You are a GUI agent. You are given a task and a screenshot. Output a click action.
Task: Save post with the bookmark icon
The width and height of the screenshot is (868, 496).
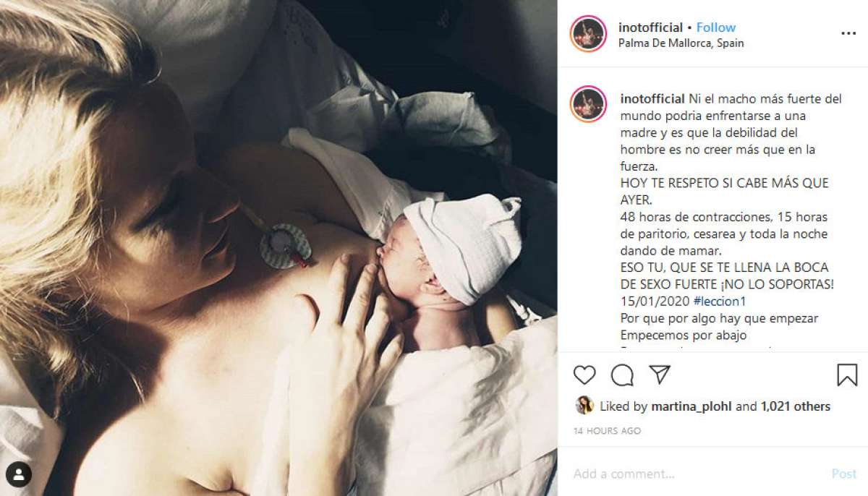click(847, 375)
